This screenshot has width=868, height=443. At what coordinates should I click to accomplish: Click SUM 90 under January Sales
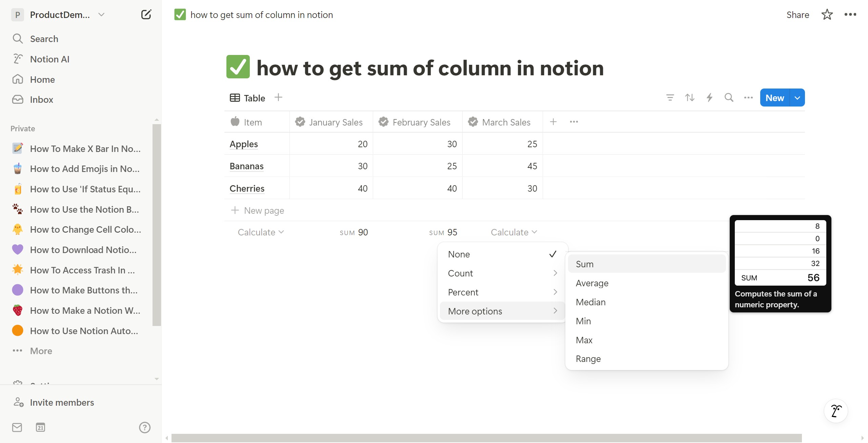click(x=354, y=232)
